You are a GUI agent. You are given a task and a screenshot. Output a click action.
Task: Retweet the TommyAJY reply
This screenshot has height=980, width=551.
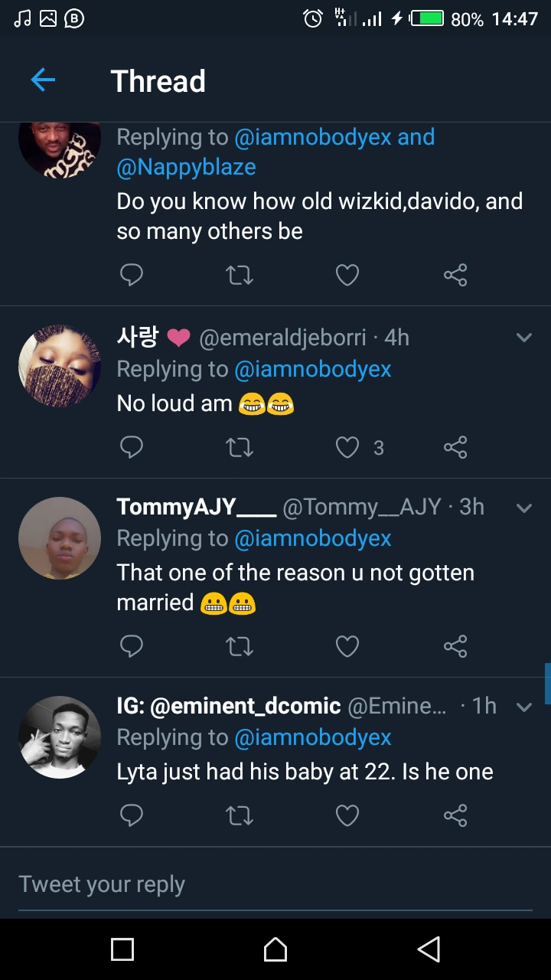[x=240, y=647]
